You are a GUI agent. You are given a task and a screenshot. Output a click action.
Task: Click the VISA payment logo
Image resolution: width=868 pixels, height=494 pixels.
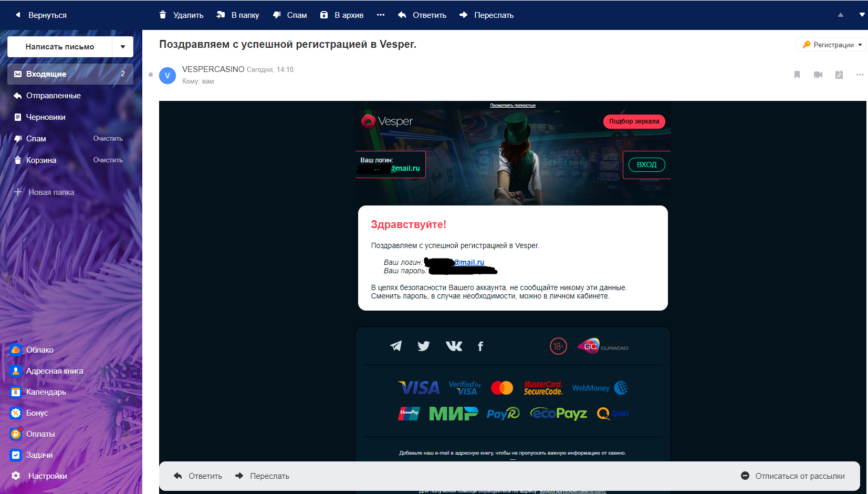coord(419,388)
